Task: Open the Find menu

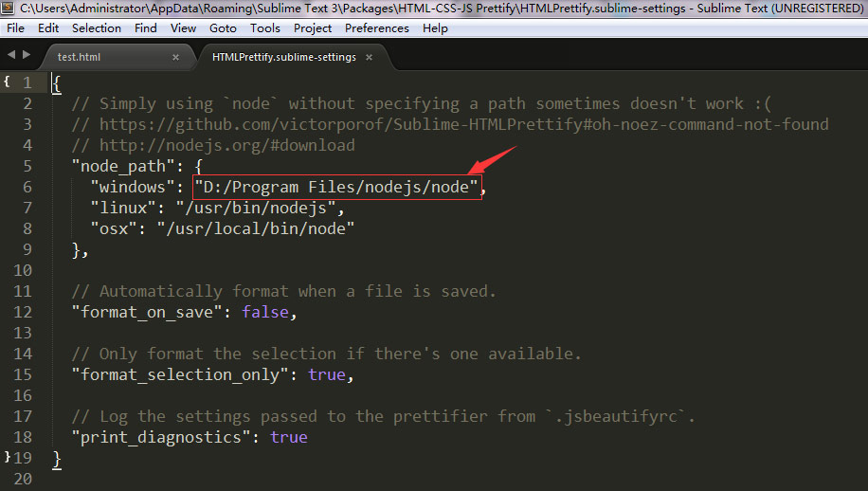Action: [x=146, y=28]
